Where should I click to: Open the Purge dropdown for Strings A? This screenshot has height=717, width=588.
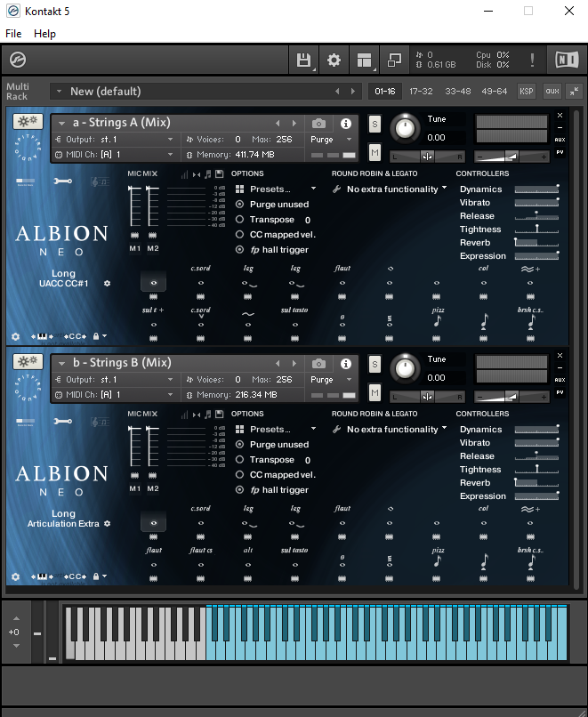(349, 140)
